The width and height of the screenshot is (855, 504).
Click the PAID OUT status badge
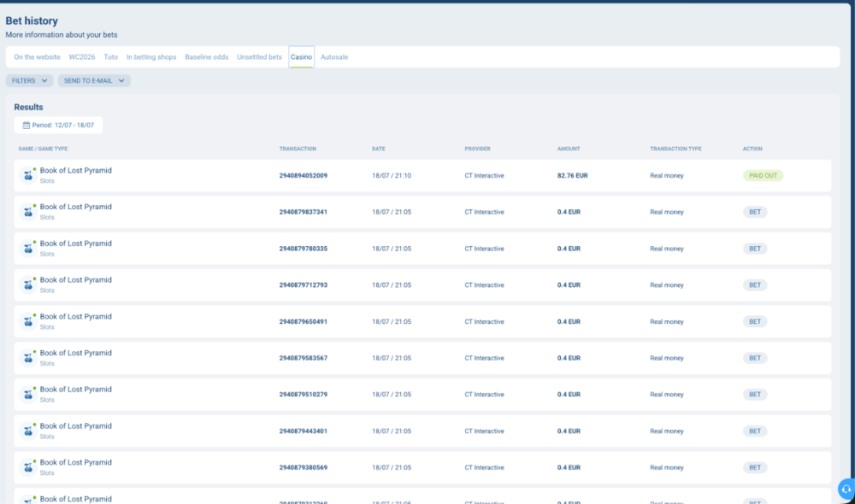click(x=763, y=175)
